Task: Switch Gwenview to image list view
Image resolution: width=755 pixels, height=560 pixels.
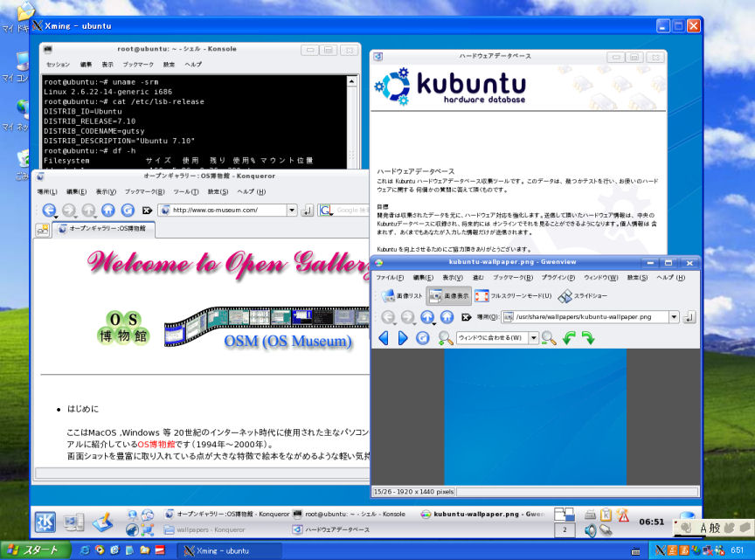Action: click(402, 295)
